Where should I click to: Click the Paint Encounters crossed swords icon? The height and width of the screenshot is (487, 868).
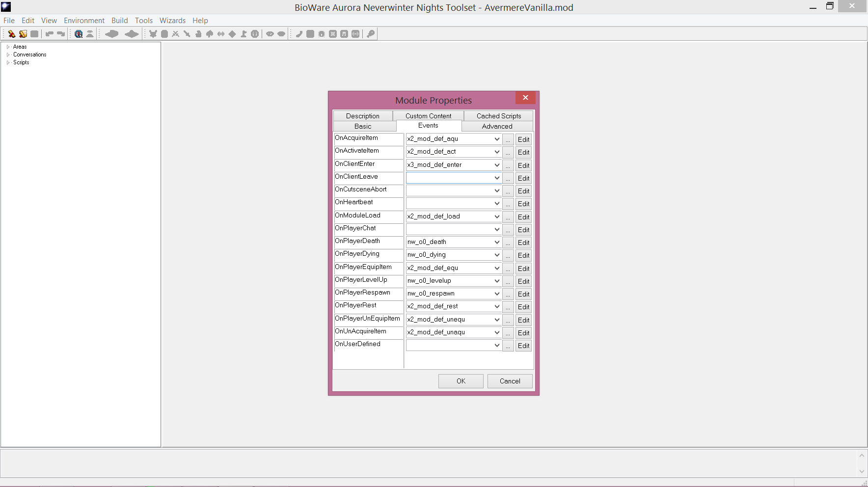[x=175, y=34]
